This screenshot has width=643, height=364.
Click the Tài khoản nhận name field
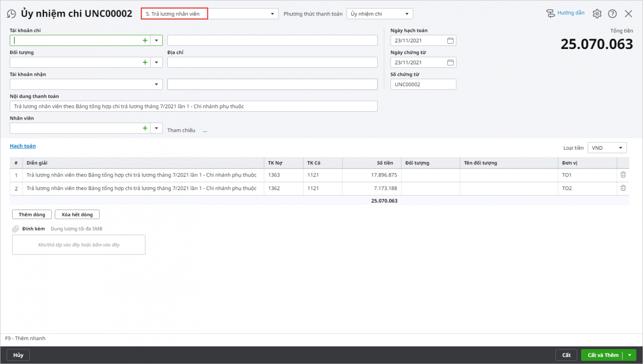[x=272, y=84]
